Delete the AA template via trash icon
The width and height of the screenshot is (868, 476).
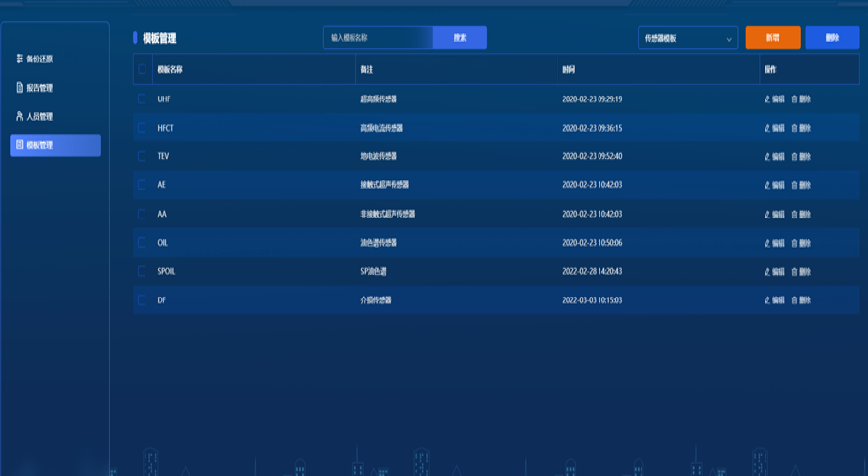[x=794, y=214]
